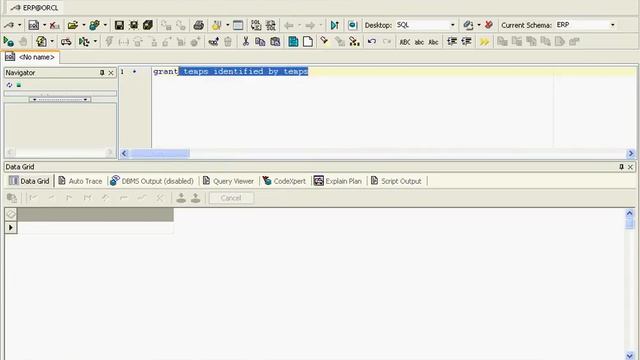Click the indent lines icon
The height and width of the screenshot is (360, 640).
coord(452,41)
